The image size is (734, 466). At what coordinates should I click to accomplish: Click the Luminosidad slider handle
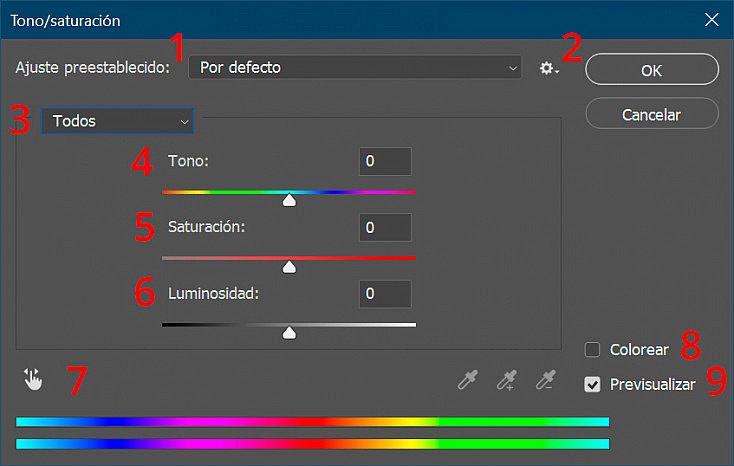click(x=289, y=333)
